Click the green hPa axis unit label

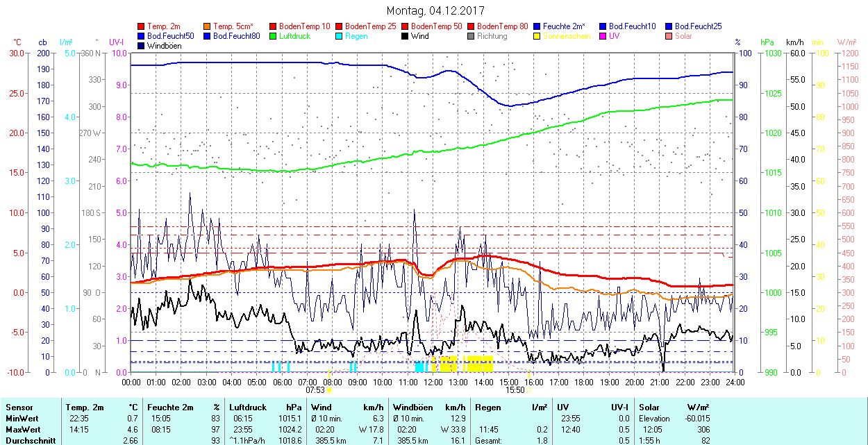click(767, 42)
